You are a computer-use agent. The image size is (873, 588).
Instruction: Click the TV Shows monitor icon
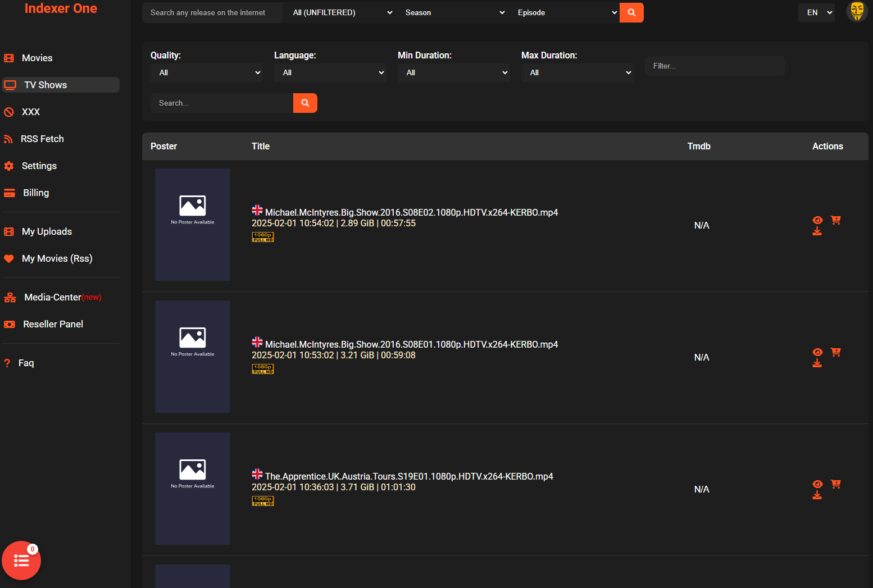tap(10, 85)
